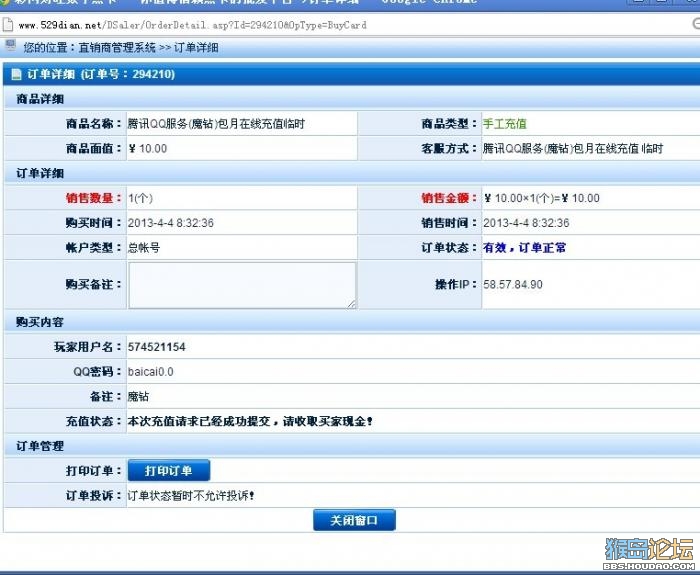Click the 备注 value 魔钻
700x575 pixels.
click(138, 396)
